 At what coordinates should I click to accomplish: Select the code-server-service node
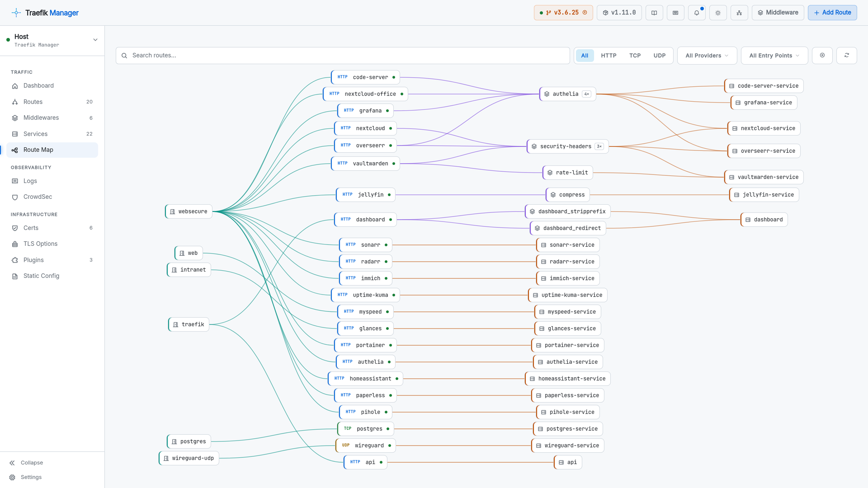(764, 86)
